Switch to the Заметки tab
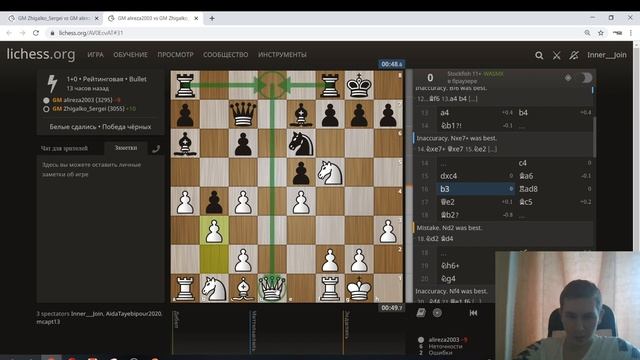640x360 pixels. coord(126,148)
